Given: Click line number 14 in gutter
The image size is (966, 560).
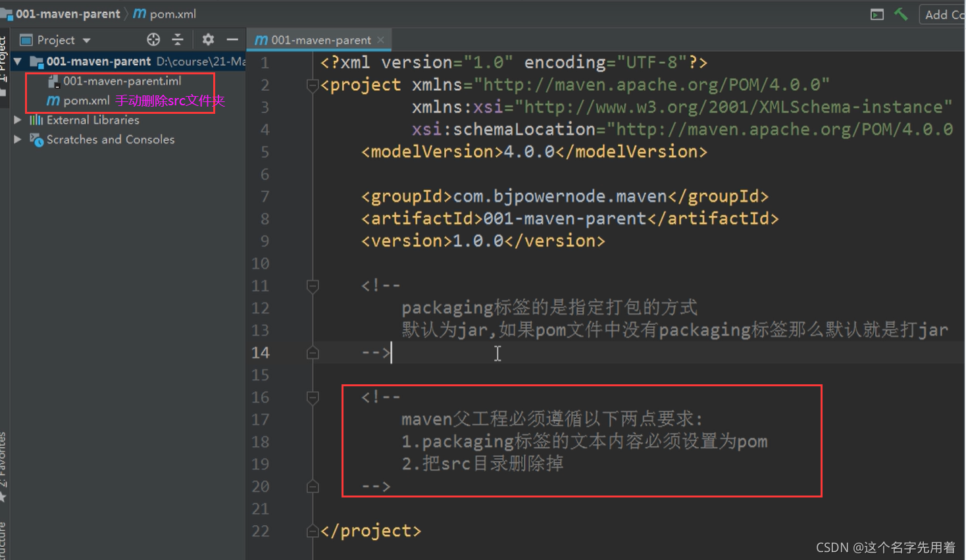Looking at the screenshot, I should [261, 353].
